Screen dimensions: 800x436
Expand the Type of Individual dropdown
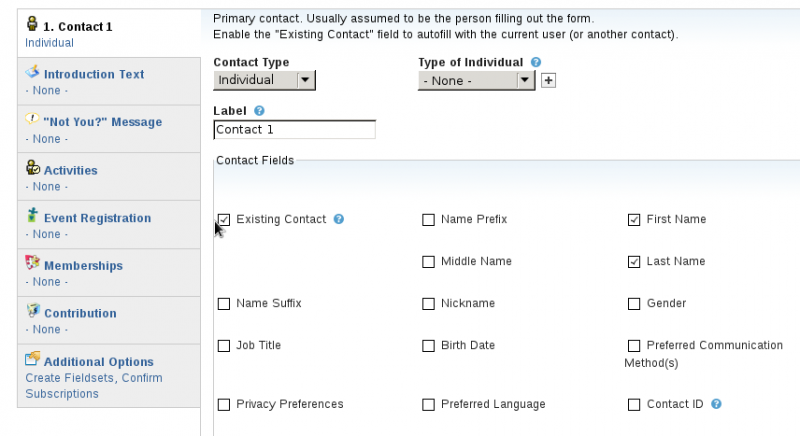point(476,81)
